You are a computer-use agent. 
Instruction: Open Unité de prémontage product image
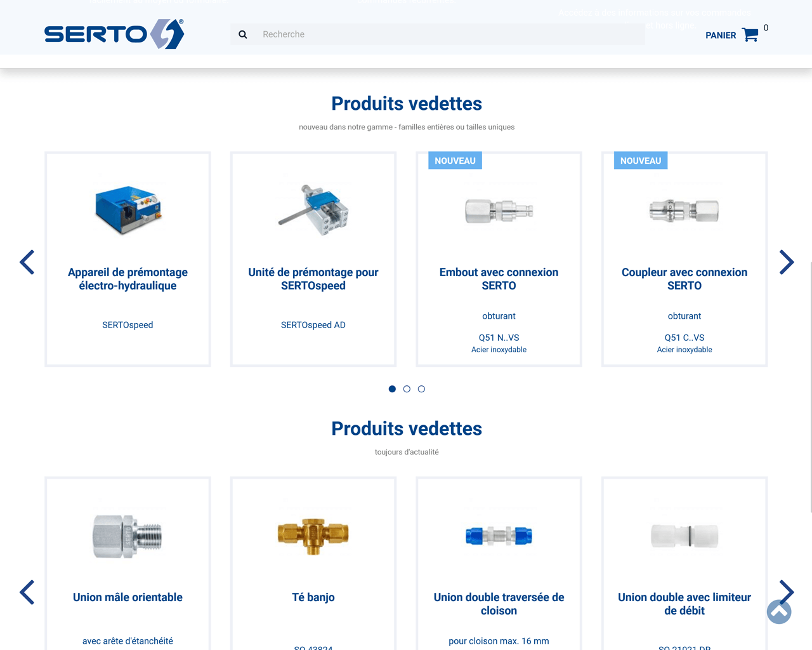[x=313, y=210]
